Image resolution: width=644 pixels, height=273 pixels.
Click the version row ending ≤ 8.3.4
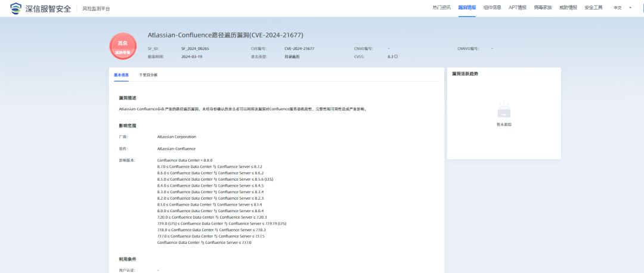210,192
